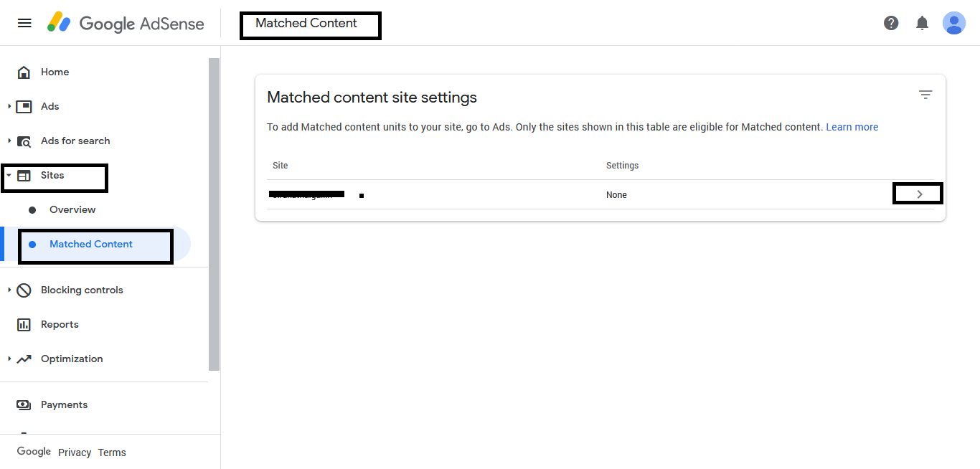Open the account profile avatar
The image size is (980, 469).
(x=954, y=23)
